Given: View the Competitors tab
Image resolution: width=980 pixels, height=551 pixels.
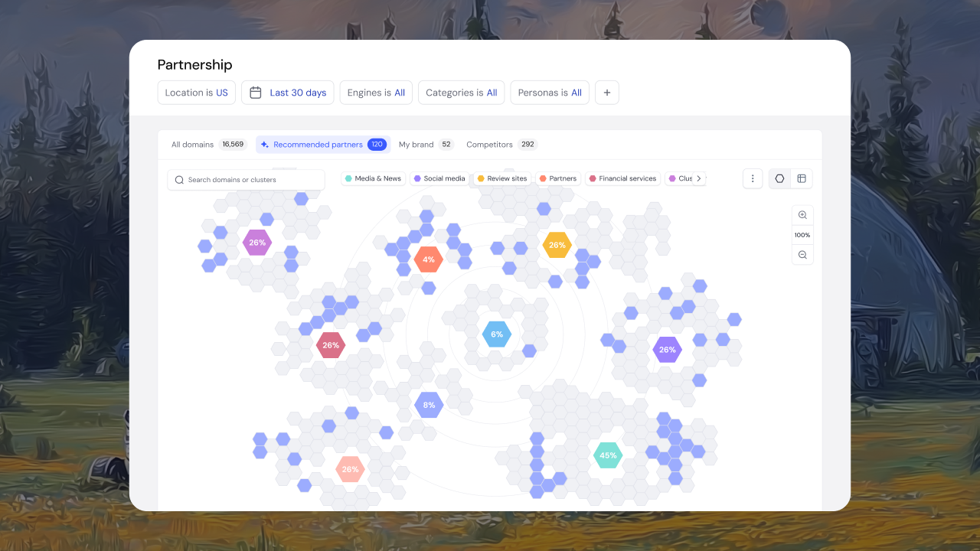Looking at the screenshot, I should click(x=501, y=144).
